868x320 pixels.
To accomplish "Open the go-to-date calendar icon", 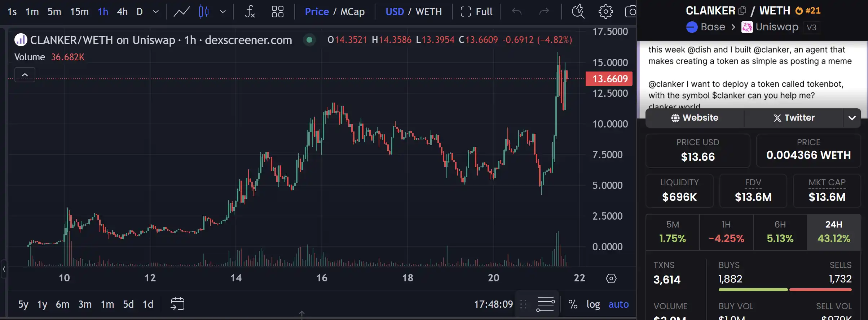I will [177, 304].
